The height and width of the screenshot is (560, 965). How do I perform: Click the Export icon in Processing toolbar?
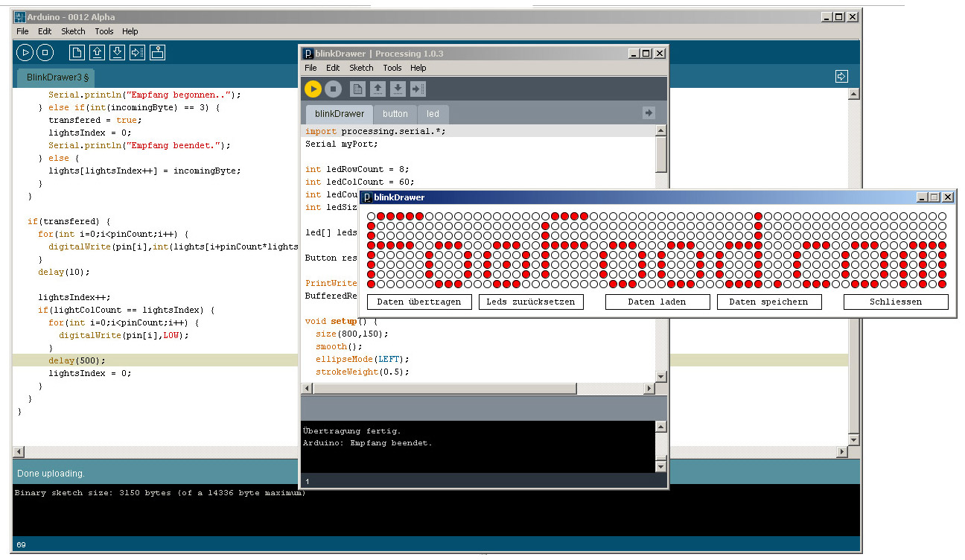point(418,89)
